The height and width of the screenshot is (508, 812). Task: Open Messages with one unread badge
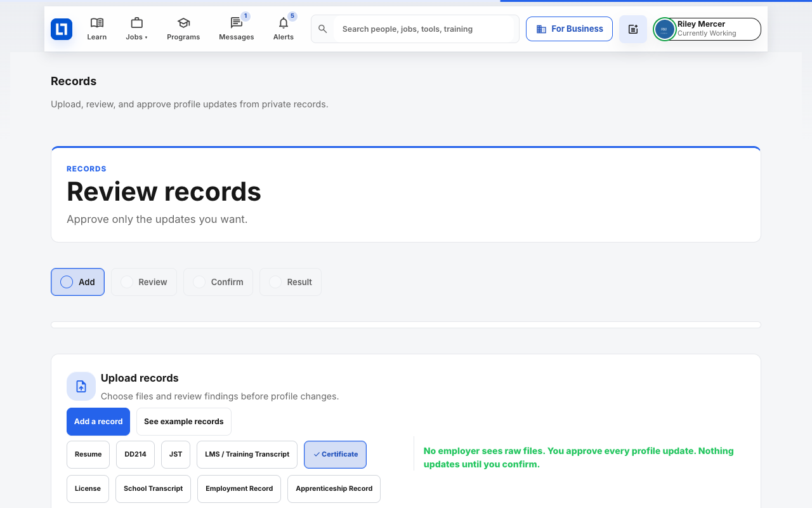point(237,29)
